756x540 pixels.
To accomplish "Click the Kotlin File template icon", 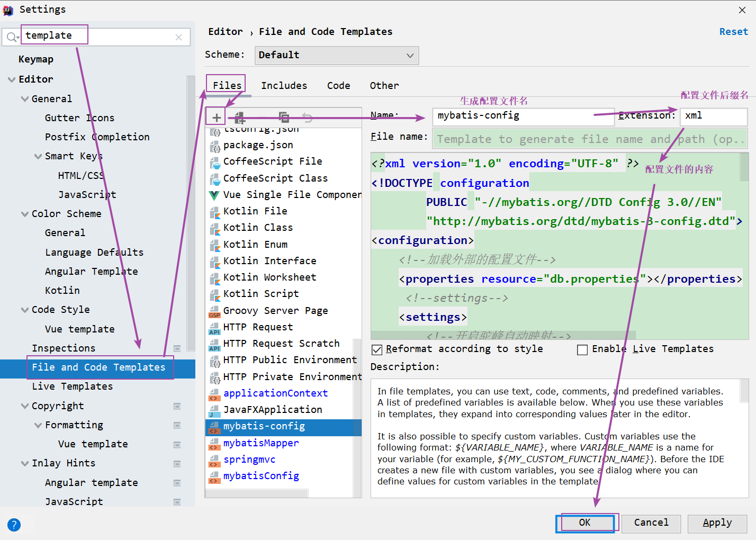I will point(214,212).
